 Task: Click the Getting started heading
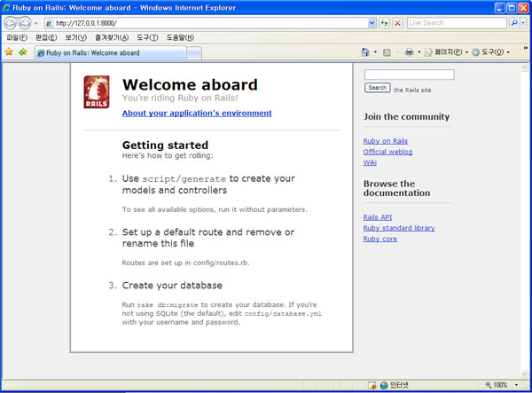click(165, 145)
